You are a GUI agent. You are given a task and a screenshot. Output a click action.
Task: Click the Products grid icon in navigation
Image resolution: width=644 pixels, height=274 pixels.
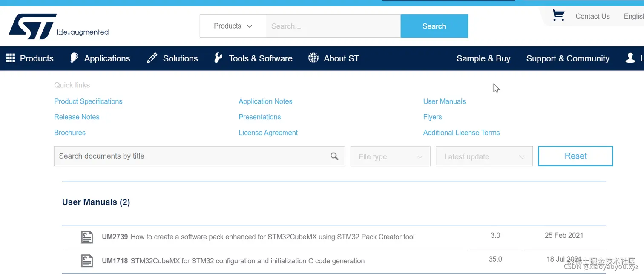[11, 58]
